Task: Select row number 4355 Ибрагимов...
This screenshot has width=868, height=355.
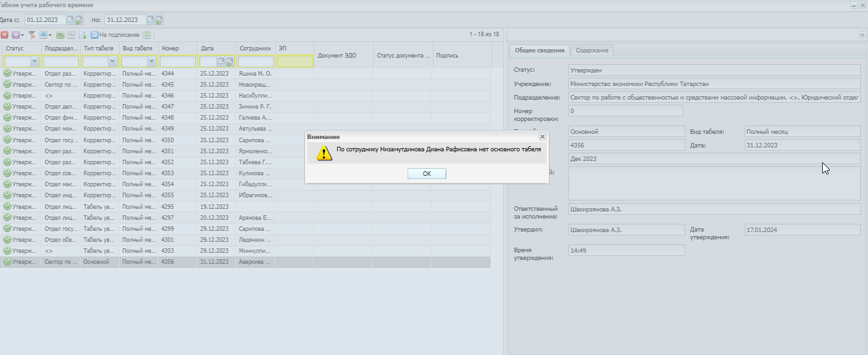Action: point(245,195)
